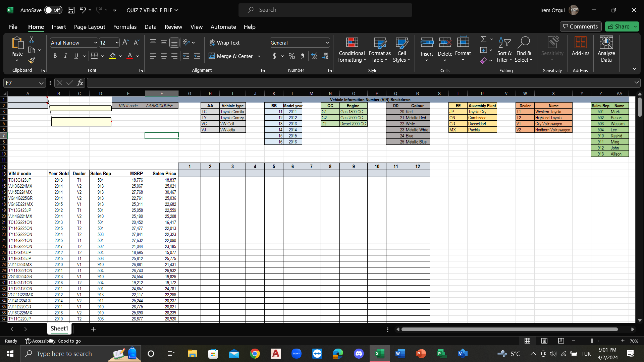
Task: Toggle the AutoSave switch
Action: coord(53,10)
